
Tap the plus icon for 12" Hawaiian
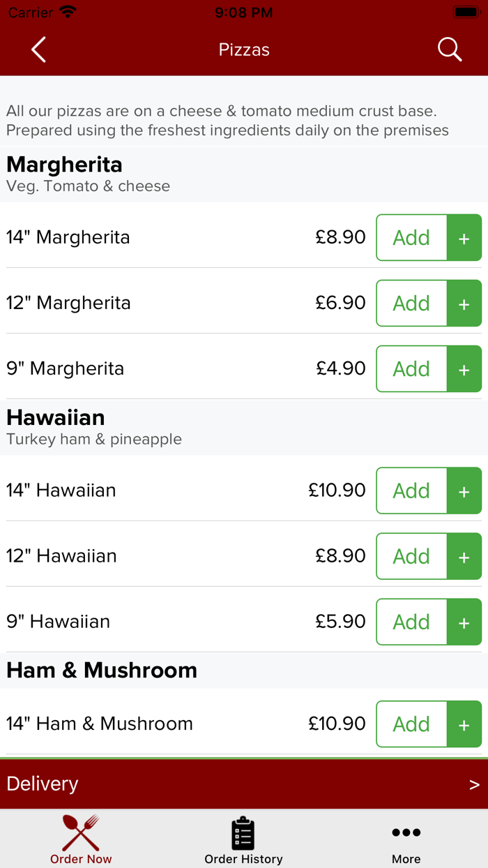click(x=464, y=556)
